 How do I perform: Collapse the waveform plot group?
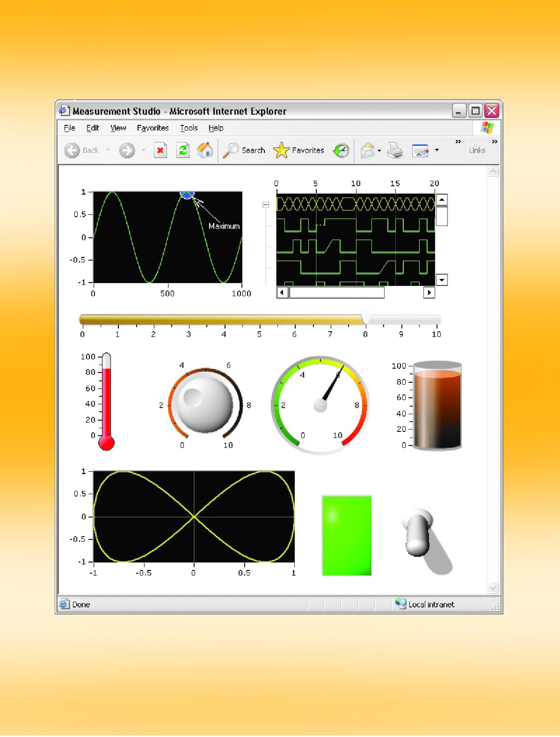click(265, 205)
